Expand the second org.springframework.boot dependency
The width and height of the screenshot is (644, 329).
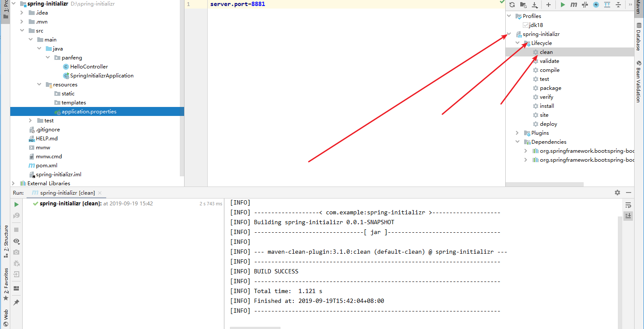[x=526, y=160]
